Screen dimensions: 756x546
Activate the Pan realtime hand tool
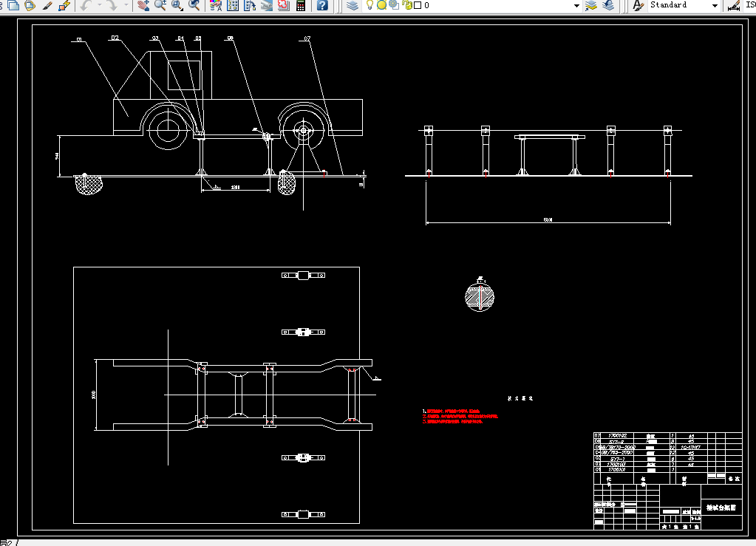tap(143, 5)
